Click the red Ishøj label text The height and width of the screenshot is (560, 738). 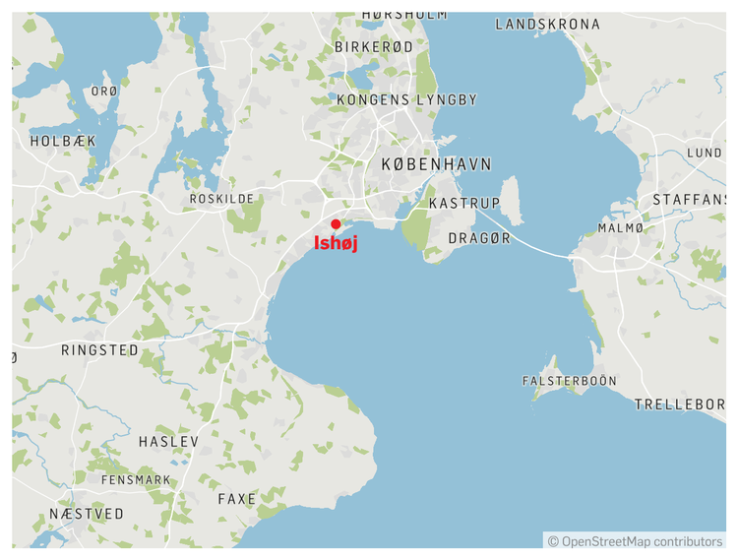pos(336,243)
